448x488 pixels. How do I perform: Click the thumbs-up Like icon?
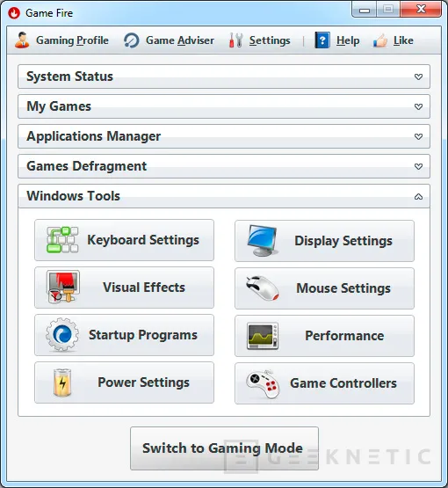pyautogui.click(x=380, y=40)
